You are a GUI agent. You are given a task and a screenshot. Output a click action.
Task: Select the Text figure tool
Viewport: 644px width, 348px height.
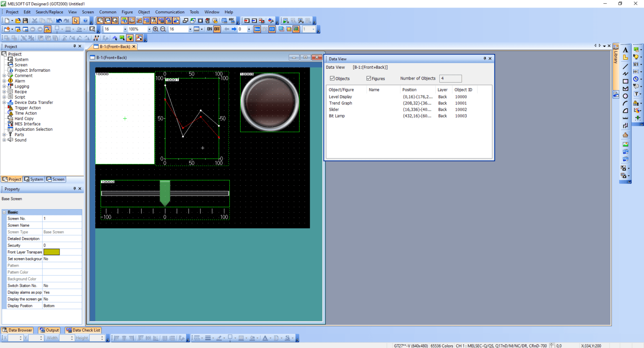click(x=625, y=50)
